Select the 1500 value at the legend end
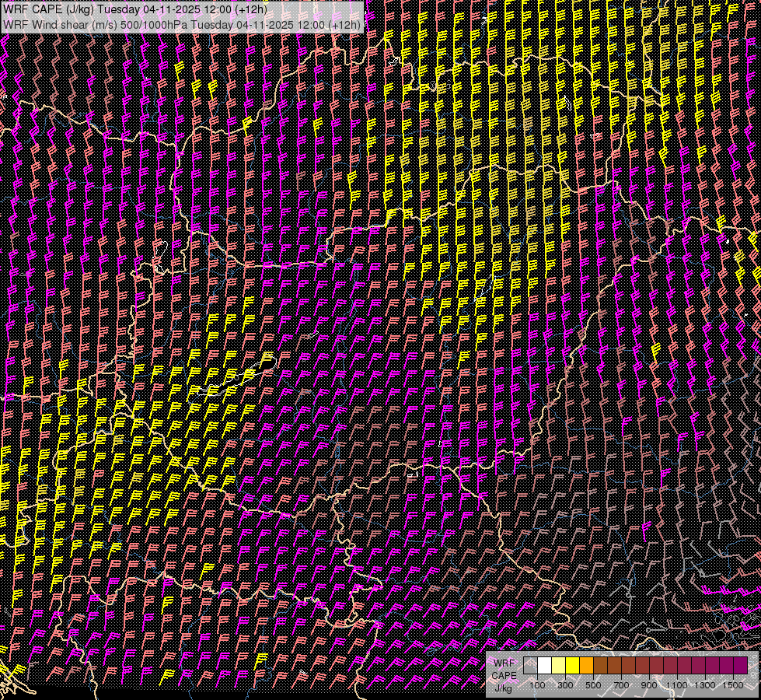The width and height of the screenshot is (761, 700). [x=733, y=685]
